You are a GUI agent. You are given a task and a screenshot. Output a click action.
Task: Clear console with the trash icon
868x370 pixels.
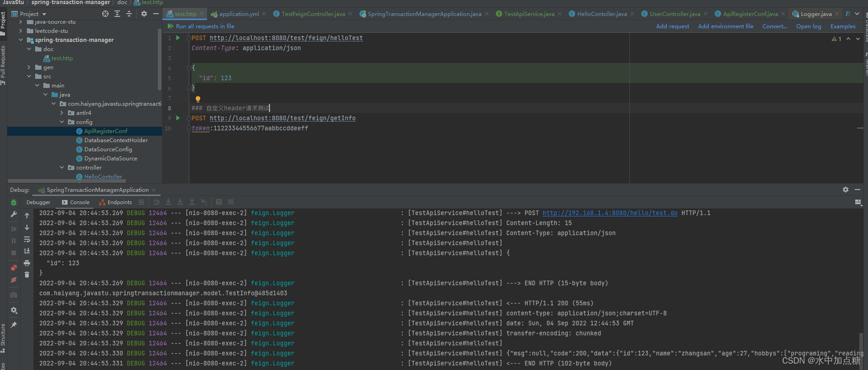pos(27,275)
